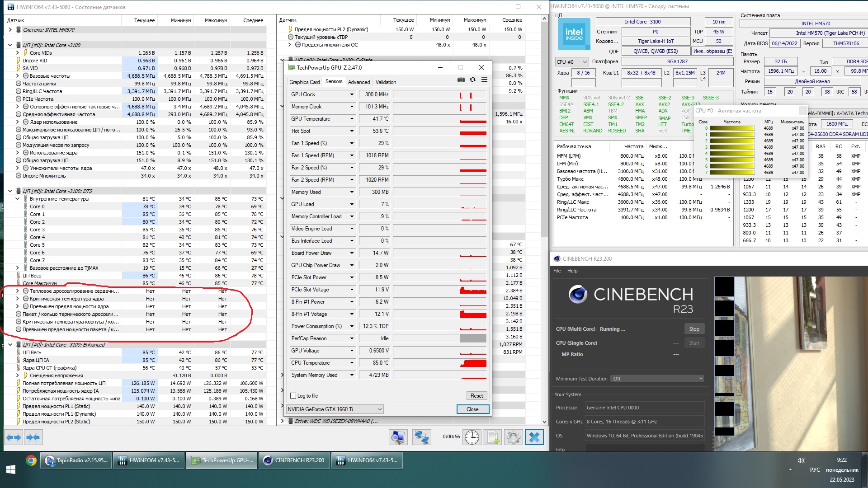Screen dimensions: 868x488
Task: Click the sensor clock reset icon
Action: [x=472, y=437]
